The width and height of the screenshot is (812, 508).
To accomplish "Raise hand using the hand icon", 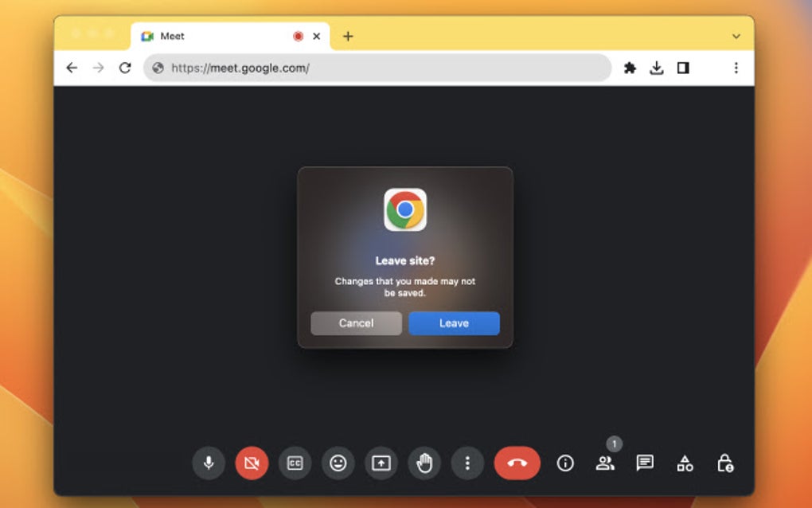I will [x=424, y=463].
